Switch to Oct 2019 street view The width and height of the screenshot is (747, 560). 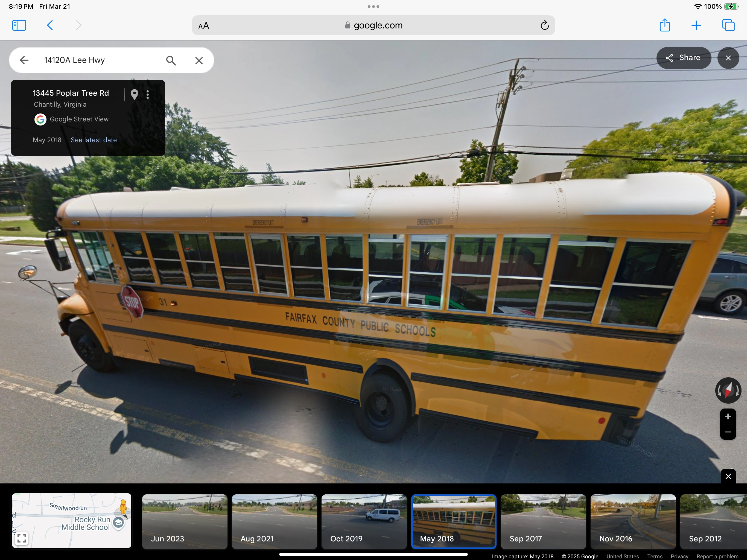(364, 521)
